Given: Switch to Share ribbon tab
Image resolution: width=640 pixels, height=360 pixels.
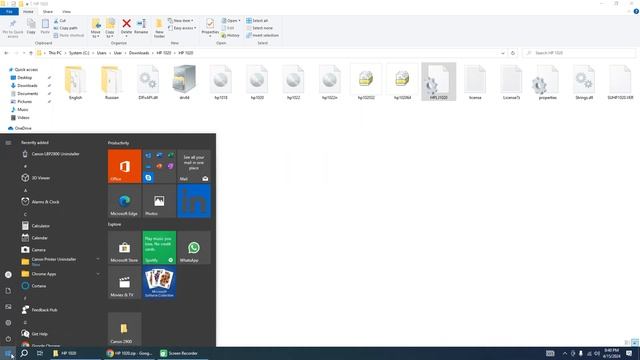Looking at the screenshot, I should click(x=48, y=12).
